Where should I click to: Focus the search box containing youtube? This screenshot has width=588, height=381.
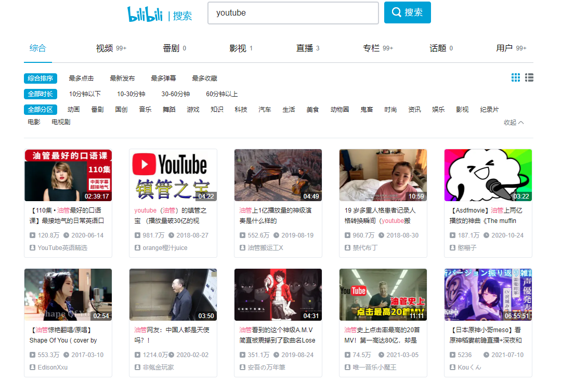pos(293,13)
